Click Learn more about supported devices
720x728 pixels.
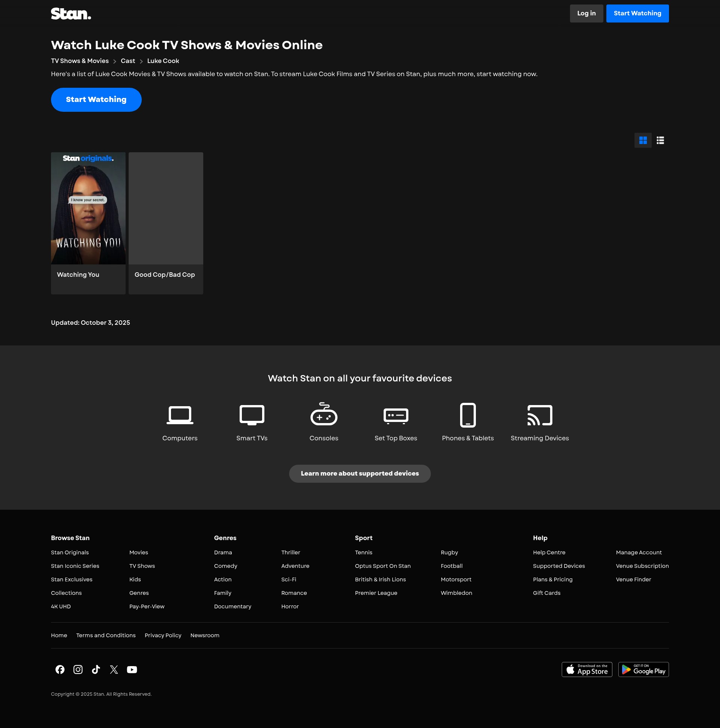pos(360,473)
